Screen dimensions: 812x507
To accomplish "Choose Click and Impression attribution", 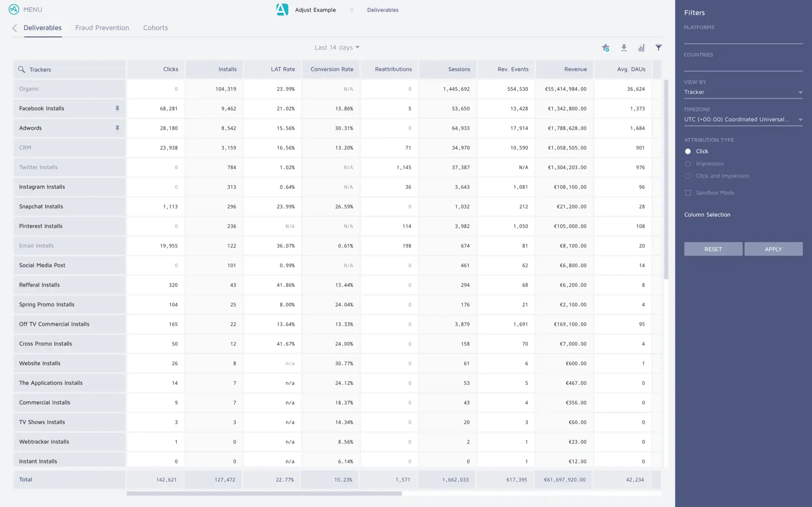I will click(688, 176).
